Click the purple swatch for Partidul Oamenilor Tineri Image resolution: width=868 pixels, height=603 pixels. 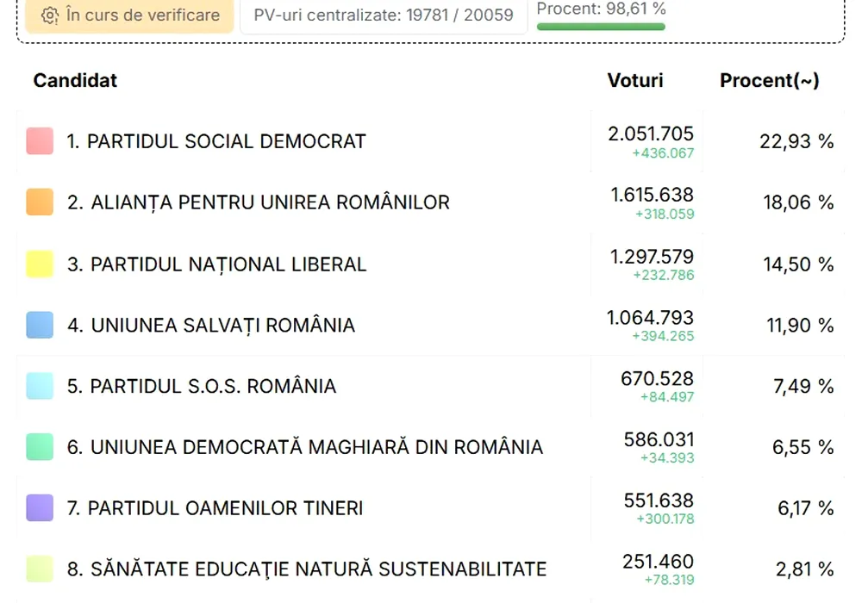coord(40,508)
